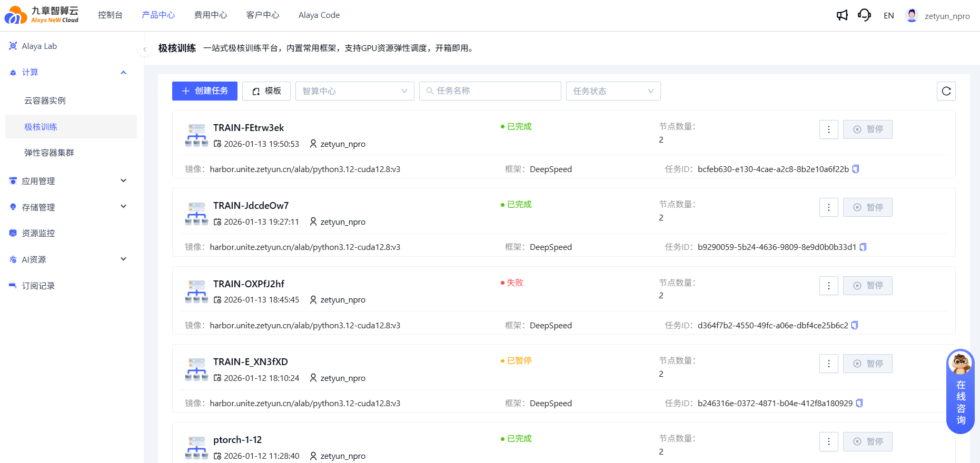Open the online consultation mascot widget

coord(961,391)
